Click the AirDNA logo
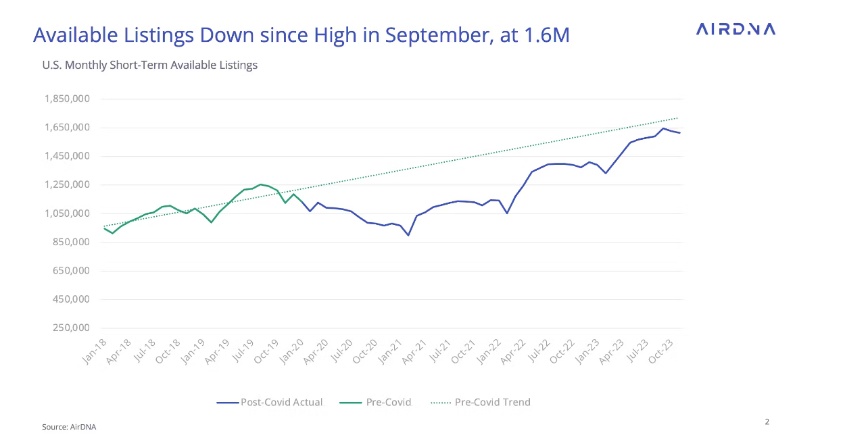The height and width of the screenshot is (435, 868). 736,29
